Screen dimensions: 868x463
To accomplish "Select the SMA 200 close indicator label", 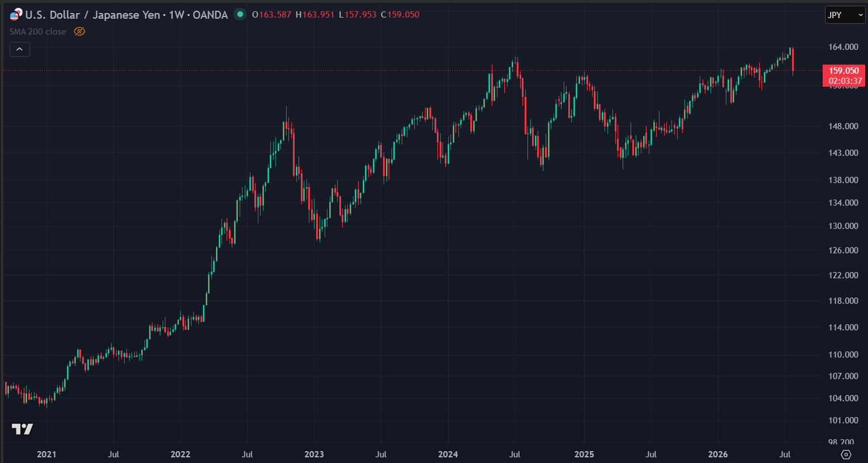I will coord(38,32).
